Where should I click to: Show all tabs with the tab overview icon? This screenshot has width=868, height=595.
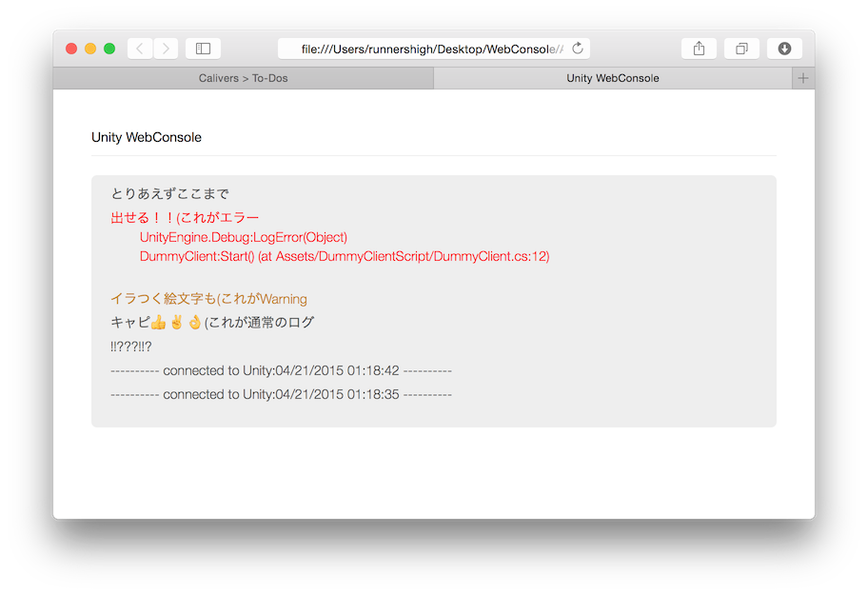coord(741,49)
